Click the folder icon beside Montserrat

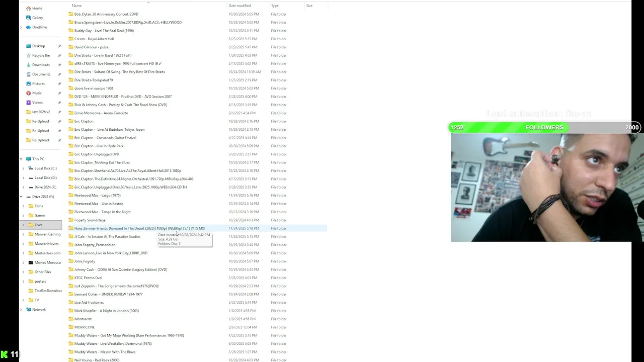(71, 319)
